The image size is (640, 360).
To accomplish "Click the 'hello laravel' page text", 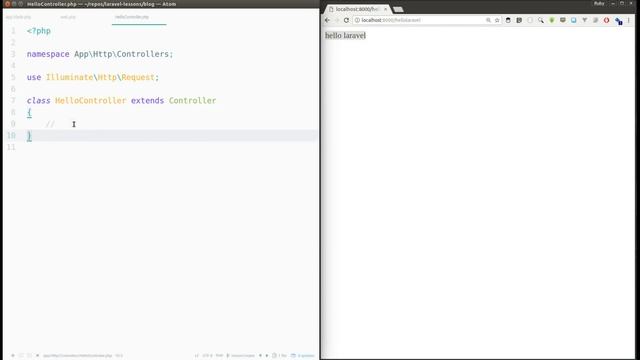I will coord(345,36).
